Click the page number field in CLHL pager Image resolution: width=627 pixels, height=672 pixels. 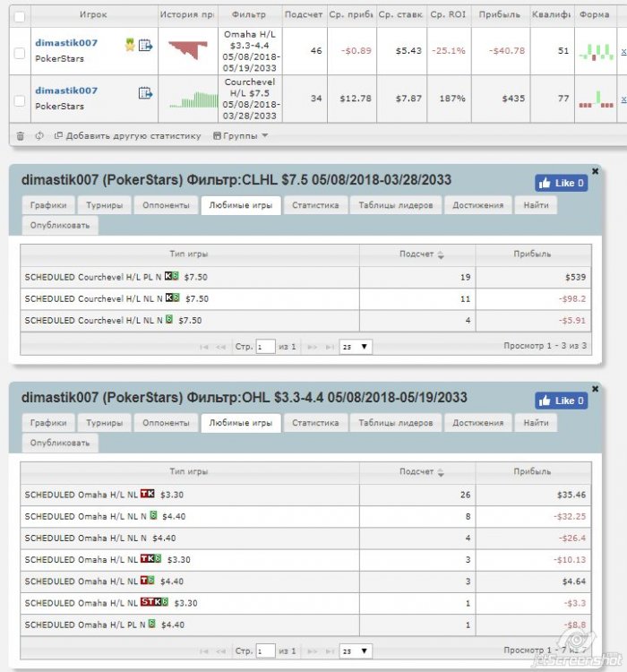(x=265, y=347)
